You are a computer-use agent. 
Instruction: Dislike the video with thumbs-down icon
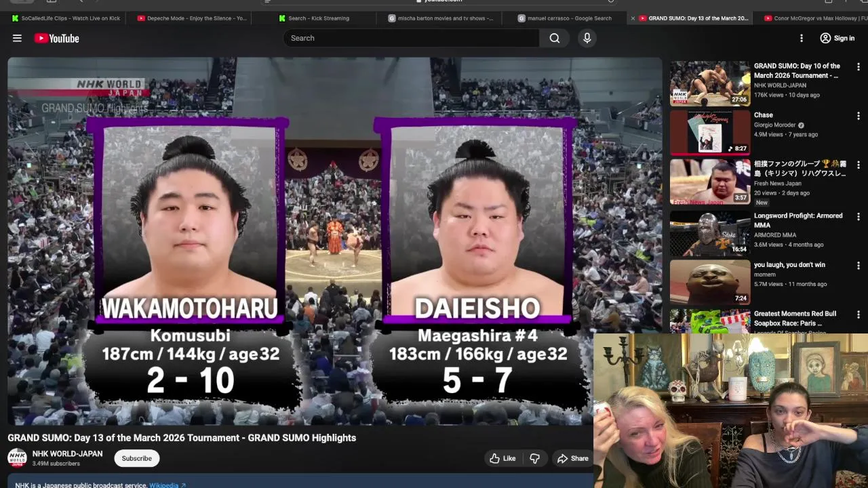point(534,458)
